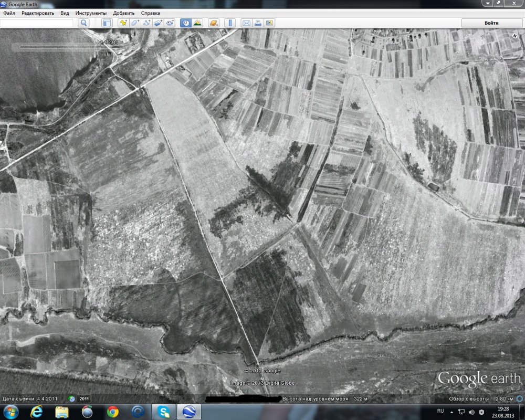Toggle sunlight across the landscape
525x420 pixels.
click(197, 23)
